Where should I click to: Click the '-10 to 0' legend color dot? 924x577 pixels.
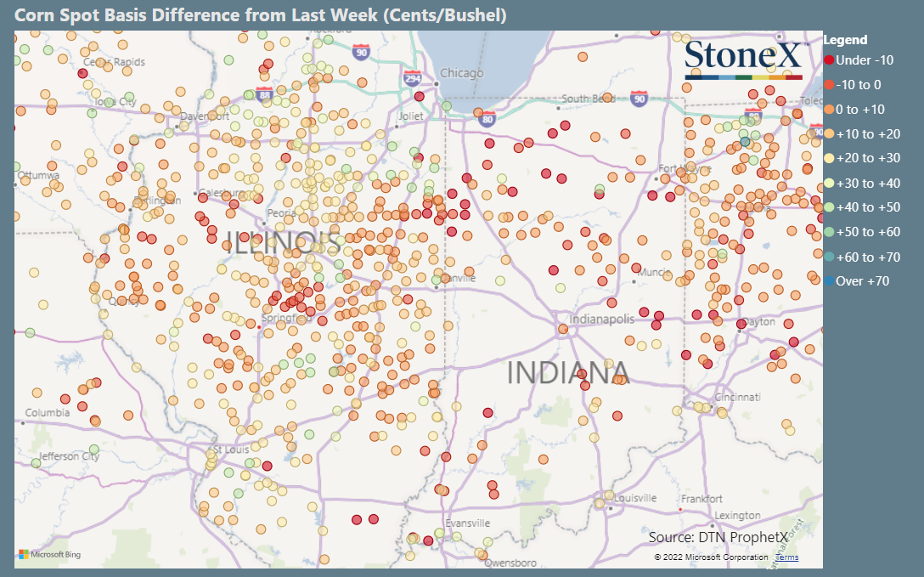pyautogui.click(x=829, y=85)
